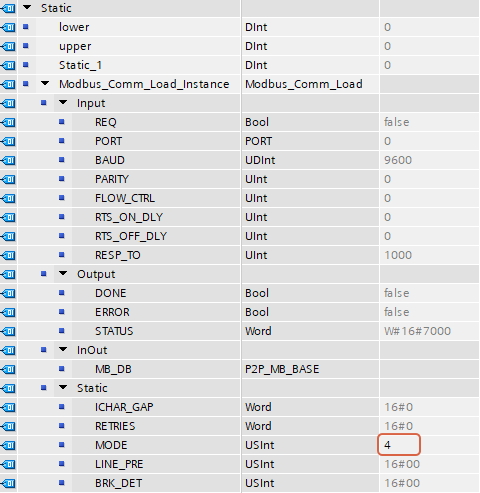Click the BAUD start value 9600
This screenshot has height=493, width=480.
(x=398, y=160)
